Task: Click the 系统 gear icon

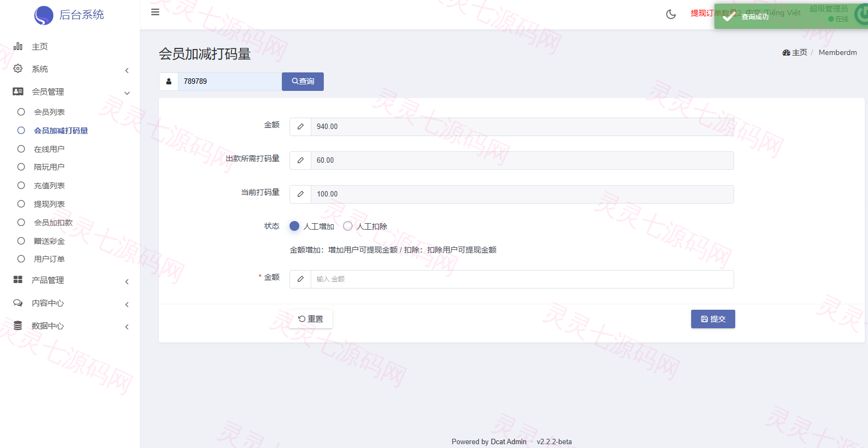Action: [18, 69]
